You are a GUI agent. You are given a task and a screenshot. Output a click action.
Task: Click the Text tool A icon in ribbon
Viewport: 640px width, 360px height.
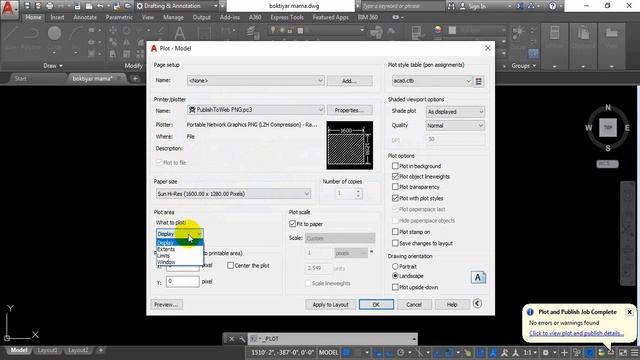[x=179, y=33]
